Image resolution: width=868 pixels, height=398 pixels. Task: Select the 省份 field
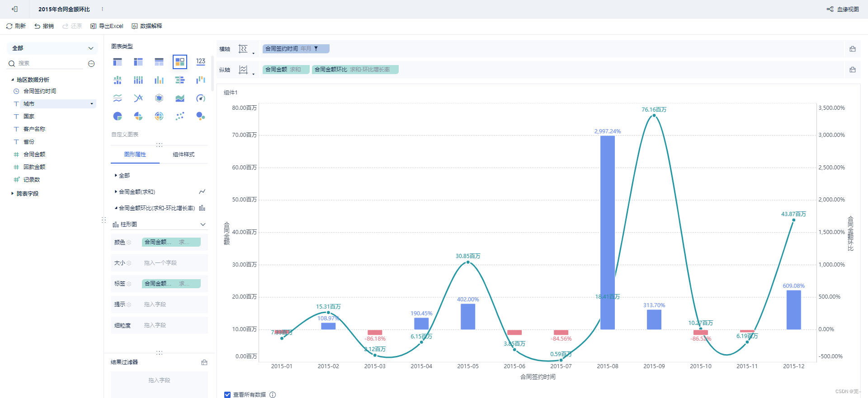29,142
